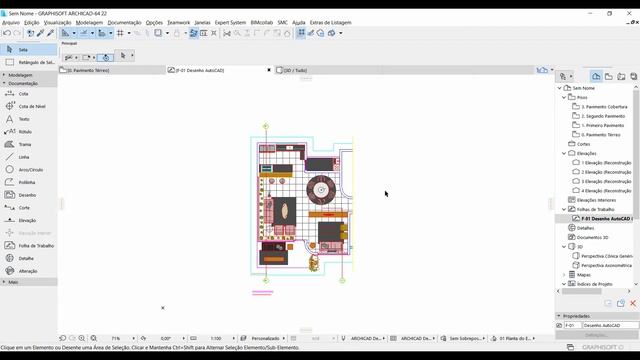The width and height of the screenshot is (640, 360).
Task: Click the eyedropper pick-up parameters icon
Action: pos(40,33)
